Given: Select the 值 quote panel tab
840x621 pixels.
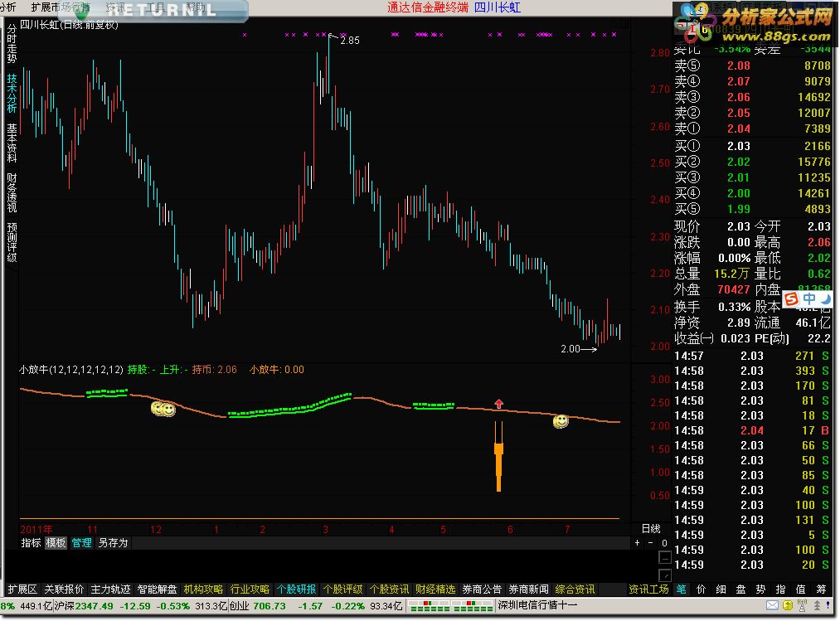Looking at the screenshot, I should pos(801,589).
